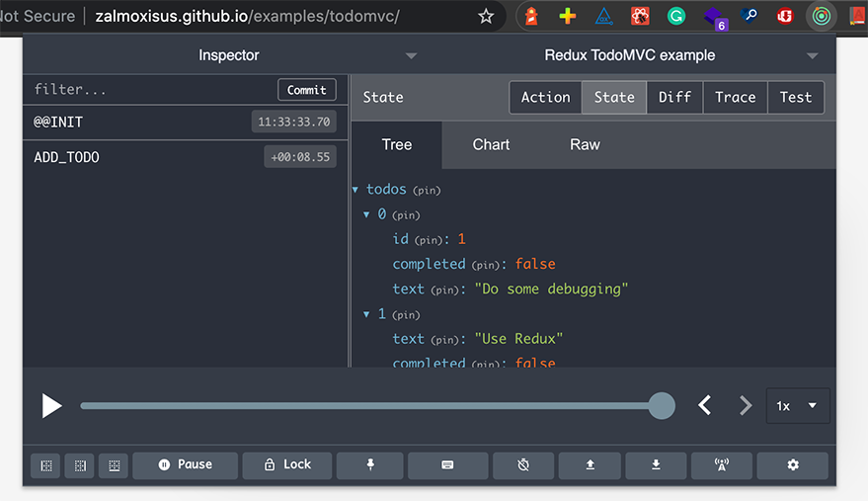
Task: Open the lighthouse extension icon
Action: click(531, 16)
